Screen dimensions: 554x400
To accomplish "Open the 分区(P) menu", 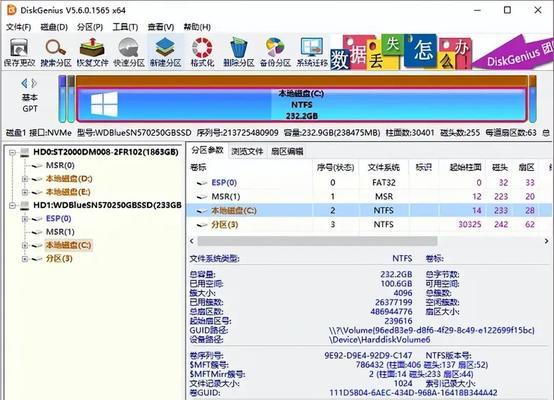I will 90,27.
